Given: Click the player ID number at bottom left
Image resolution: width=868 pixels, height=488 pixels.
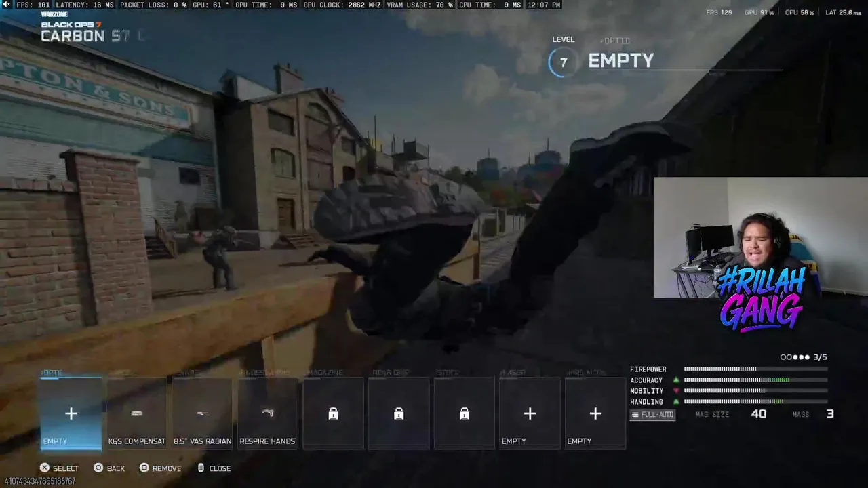Looking at the screenshot, I should pos(40,481).
